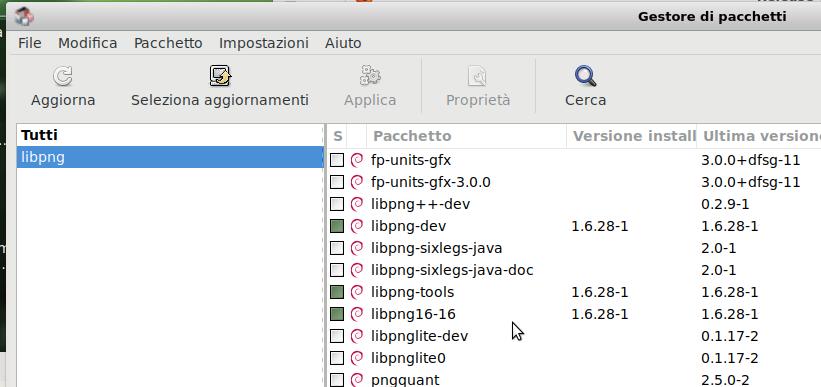This screenshot has width=821, height=387.
Task: Click Seleziona aggiornamenti toolbar icon
Action: (220, 76)
